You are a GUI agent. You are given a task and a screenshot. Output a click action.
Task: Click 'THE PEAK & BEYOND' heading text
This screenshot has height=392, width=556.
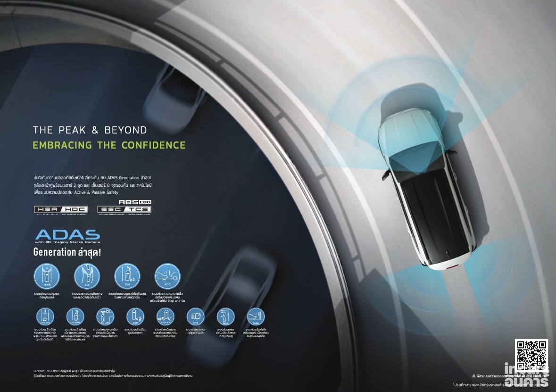90,130
